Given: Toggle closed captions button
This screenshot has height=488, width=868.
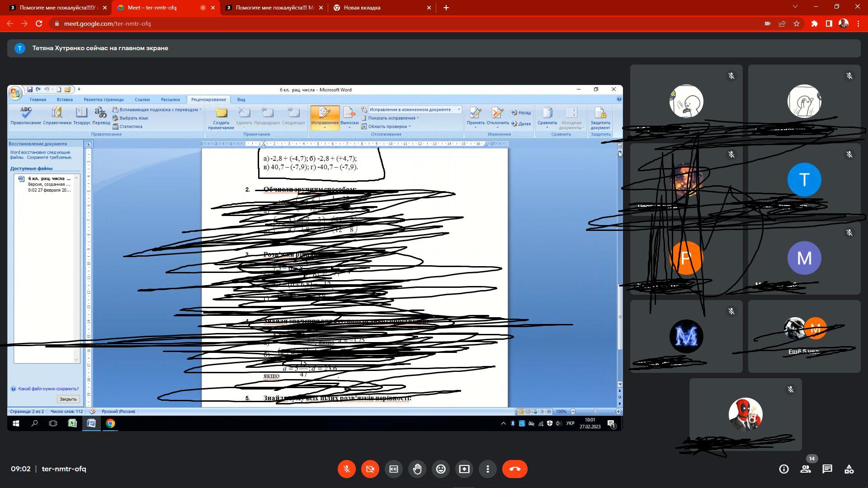Looking at the screenshot, I should point(394,469).
